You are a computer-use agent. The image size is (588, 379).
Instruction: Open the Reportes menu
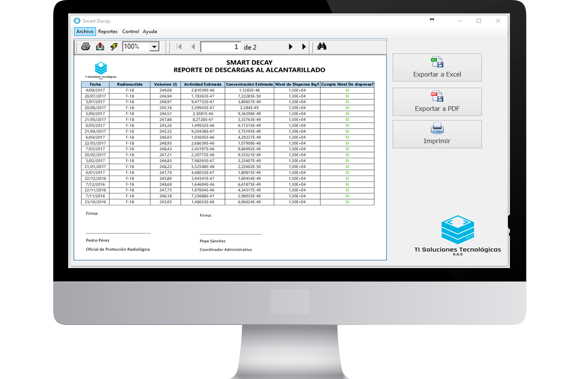[x=108, y=32]
